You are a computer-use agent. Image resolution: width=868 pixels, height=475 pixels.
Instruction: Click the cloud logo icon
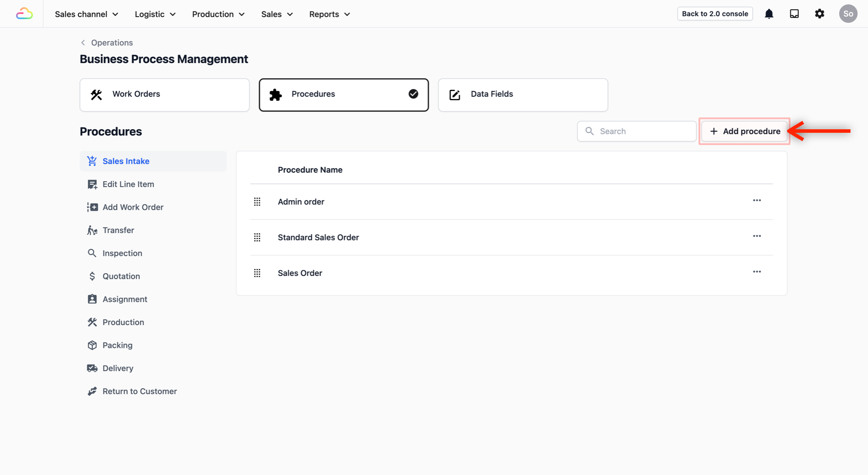click(x=24, y=14)
